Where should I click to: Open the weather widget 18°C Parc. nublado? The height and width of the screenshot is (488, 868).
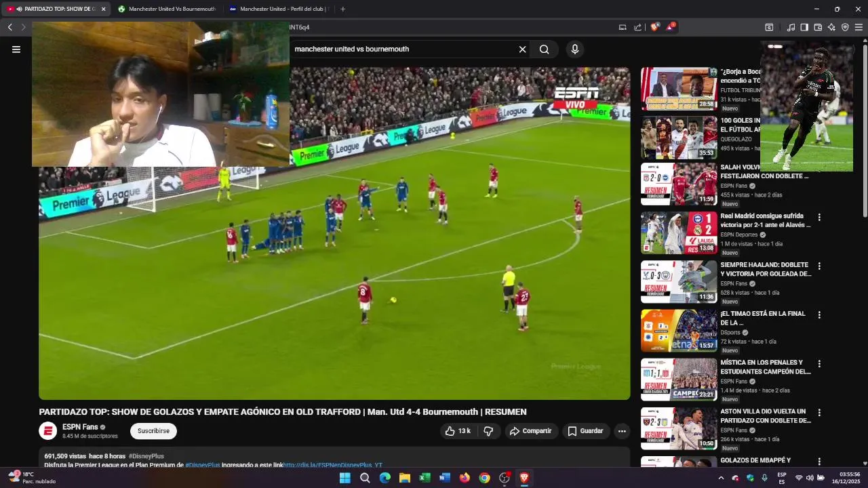tap(32, 477)
